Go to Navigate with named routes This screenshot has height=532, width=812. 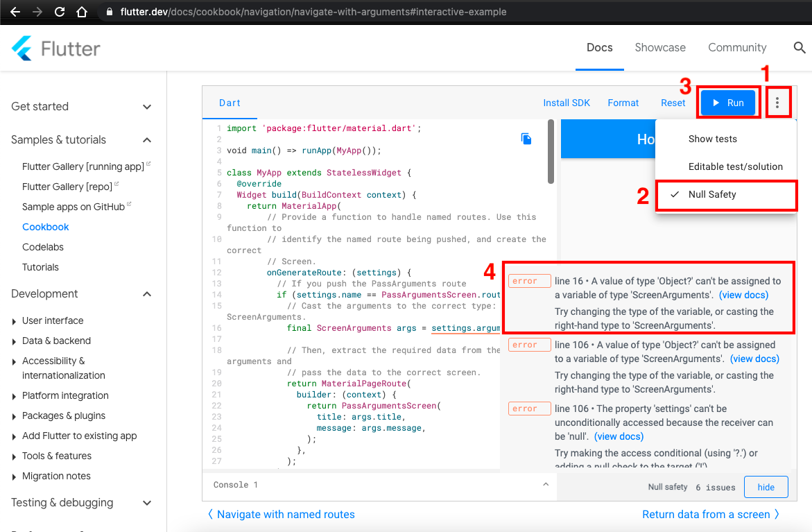point(282,515)
